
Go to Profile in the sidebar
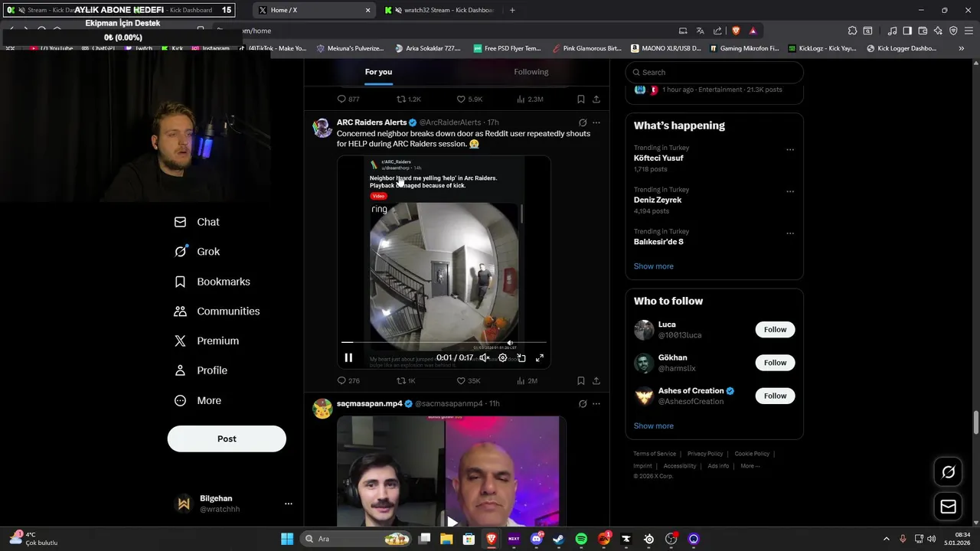pyautogui.click(x=201, y=370)
